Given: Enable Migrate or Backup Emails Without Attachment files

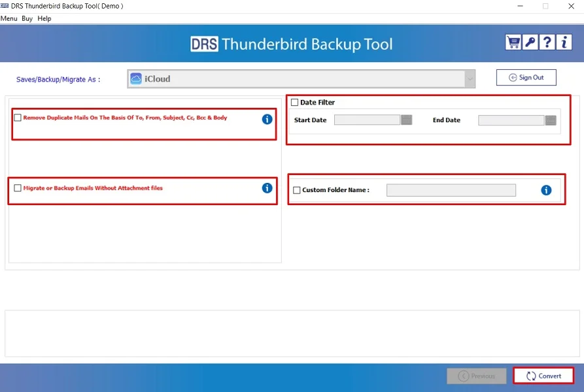Looking at the screenshot, I should click(17, 188).
